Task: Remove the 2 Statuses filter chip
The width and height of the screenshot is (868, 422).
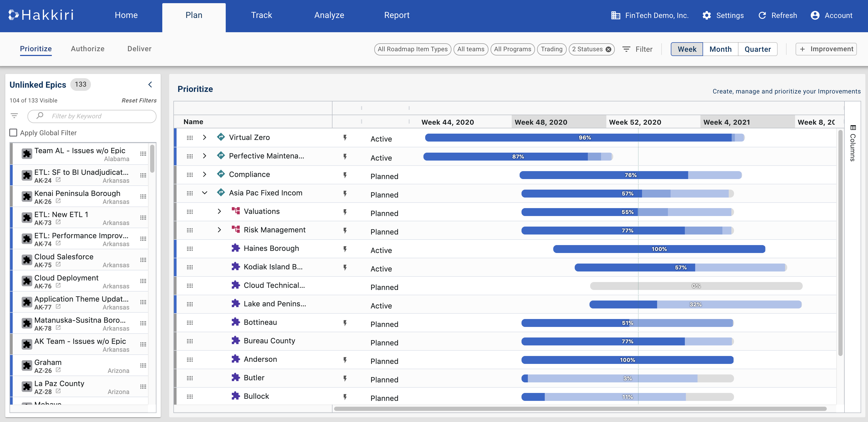Action: (608, 49)
